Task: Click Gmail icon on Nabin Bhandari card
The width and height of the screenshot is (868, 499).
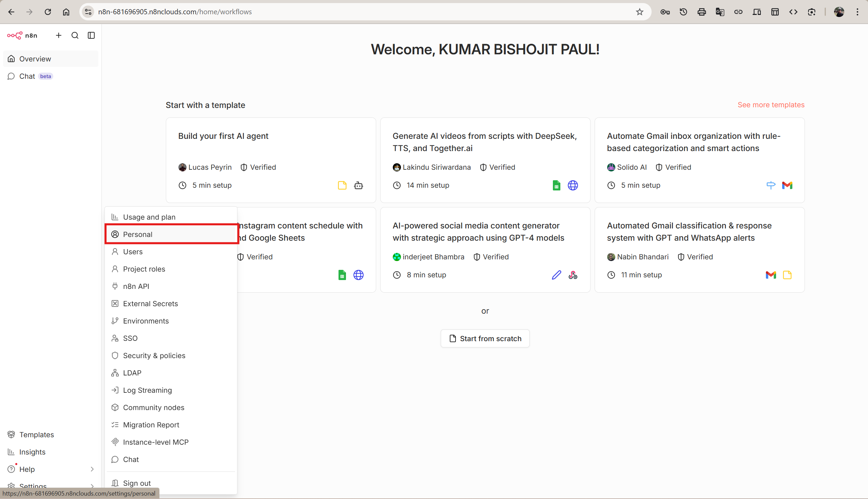Action: [771, 275]
